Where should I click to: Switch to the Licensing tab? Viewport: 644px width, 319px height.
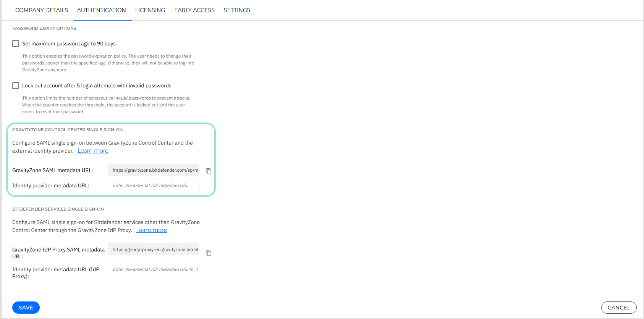click(x=150, y=10)
